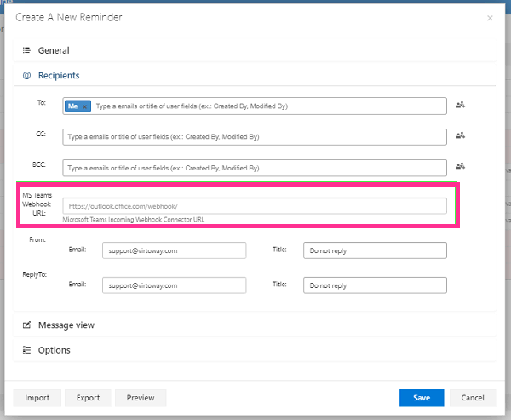Open the reminder Preview
This screenshot has width=511, height=420.
click(141, 398)
